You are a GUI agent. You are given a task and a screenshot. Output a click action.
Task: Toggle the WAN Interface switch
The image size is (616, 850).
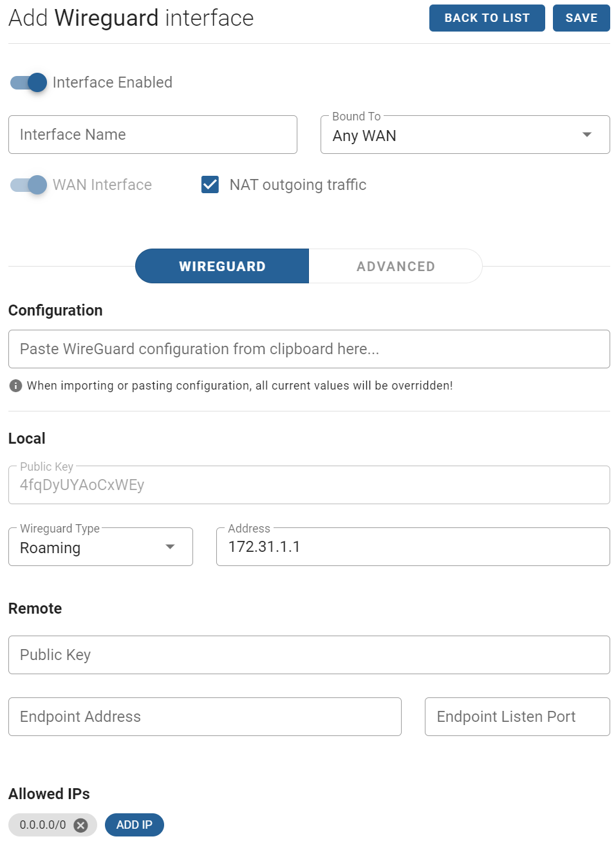click(x=29, y=185)
